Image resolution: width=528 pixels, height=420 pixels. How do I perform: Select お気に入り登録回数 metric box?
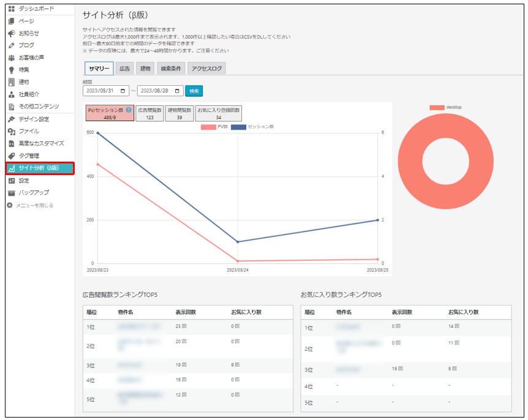218,113
